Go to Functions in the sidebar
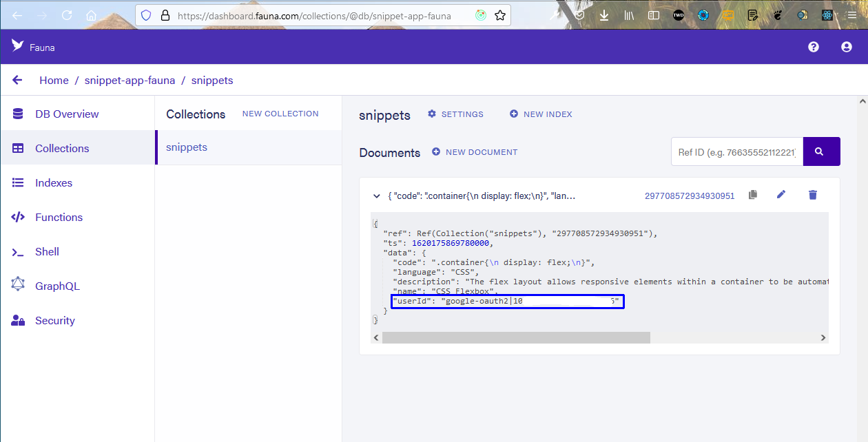This screenshot has width=868, height=442. (x=78, y=218)
